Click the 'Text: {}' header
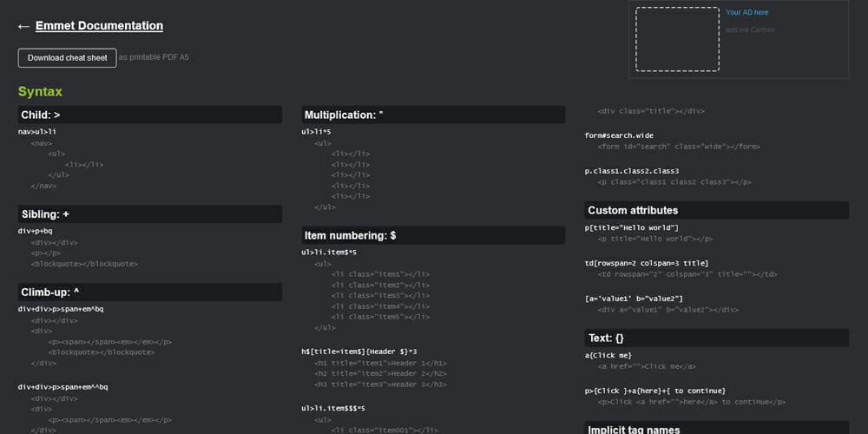This screenshot has width=868, height=434. pyautogui.click(x=716, y=338)
